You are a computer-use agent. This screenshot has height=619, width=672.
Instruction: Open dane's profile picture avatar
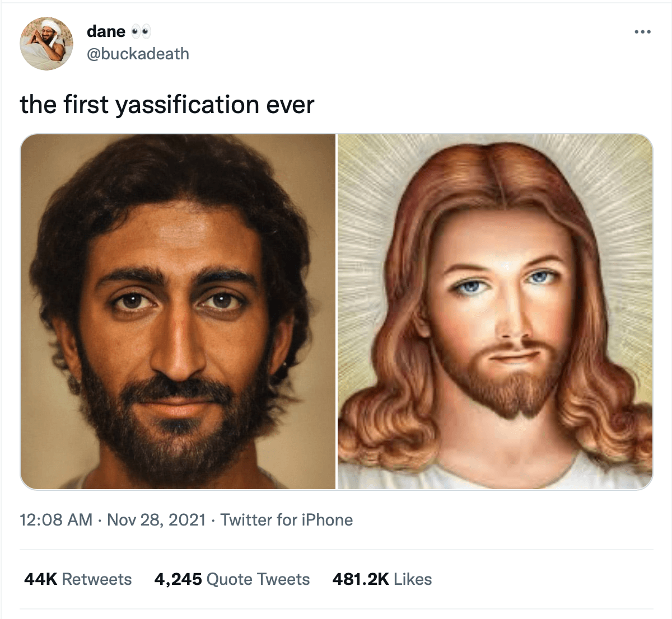pyautogui.click(x=46, y=43)
